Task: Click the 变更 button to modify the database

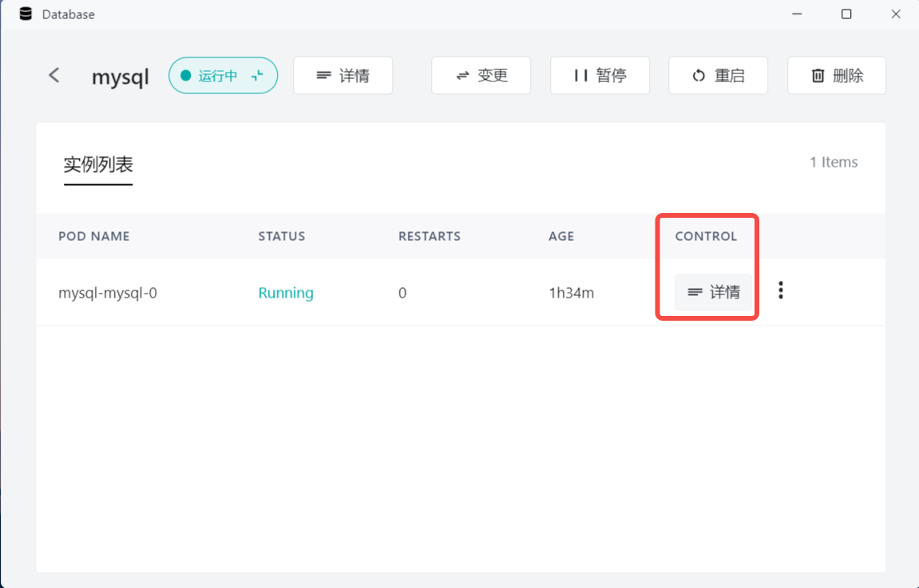Action: pos(481,76)
